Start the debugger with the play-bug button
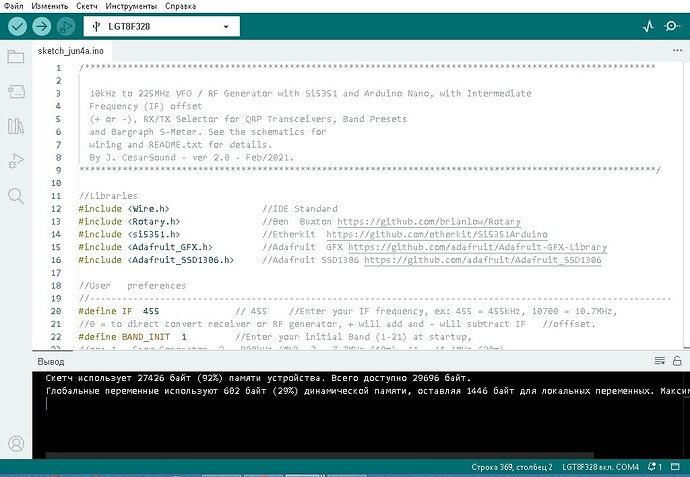 point(66,26)
